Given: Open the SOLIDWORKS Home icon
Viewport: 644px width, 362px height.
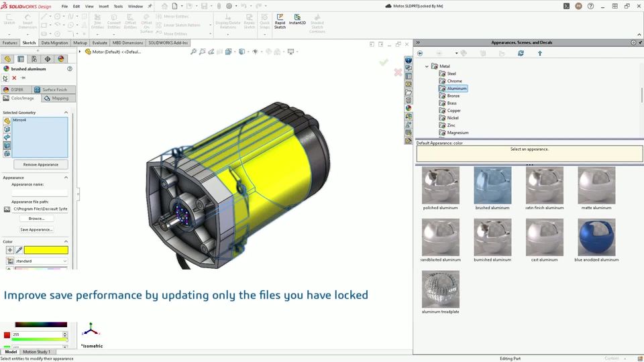Looking at the screenshot, I should point(164,6).
